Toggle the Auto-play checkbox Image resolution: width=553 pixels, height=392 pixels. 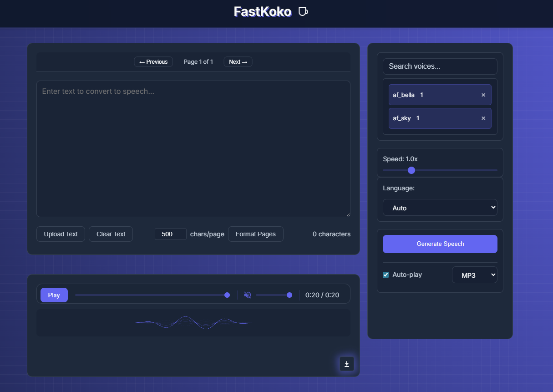[386, 275]
